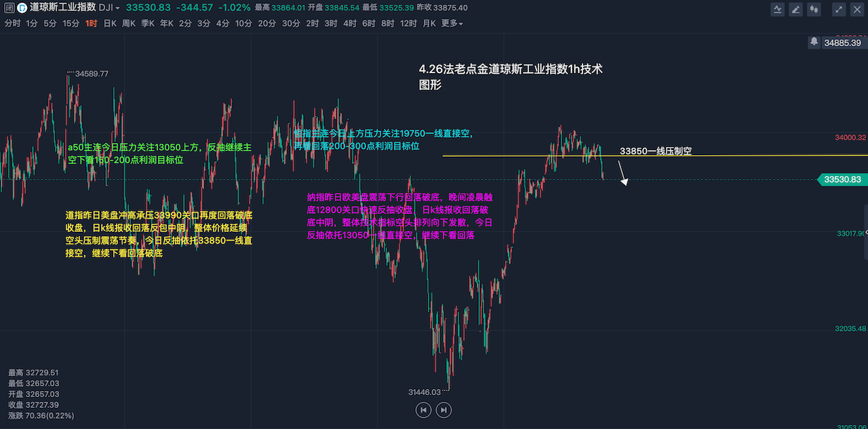Click the previous bar playback button

423,409
